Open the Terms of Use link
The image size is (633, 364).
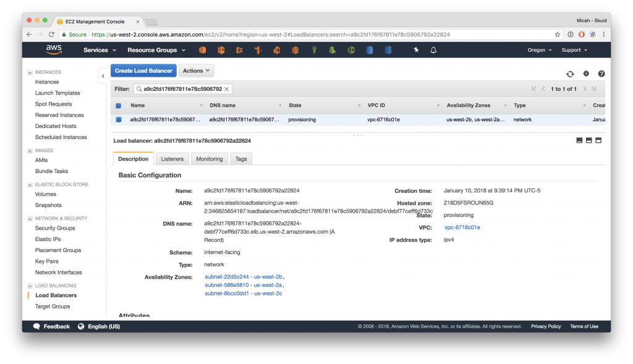coord(584,326)
